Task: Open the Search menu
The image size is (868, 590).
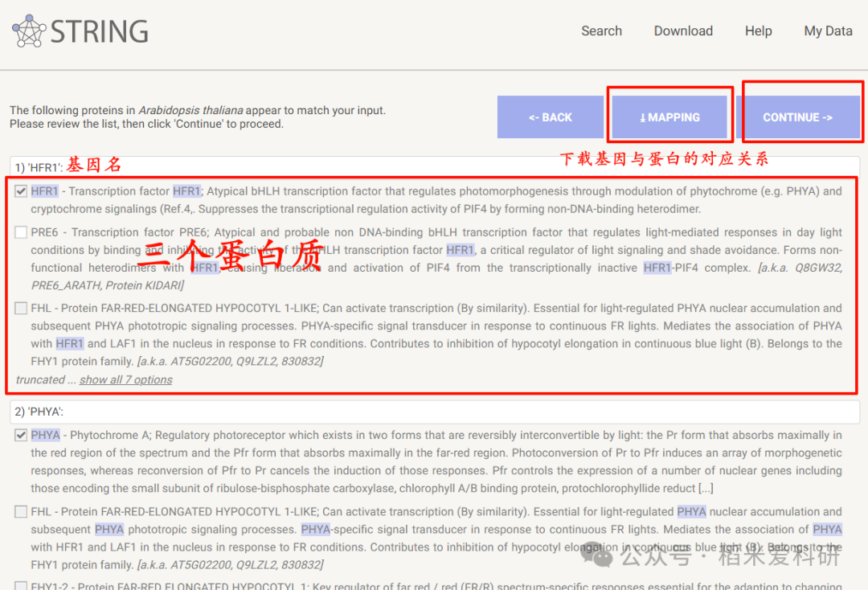Action: click(x=601, y=31)
